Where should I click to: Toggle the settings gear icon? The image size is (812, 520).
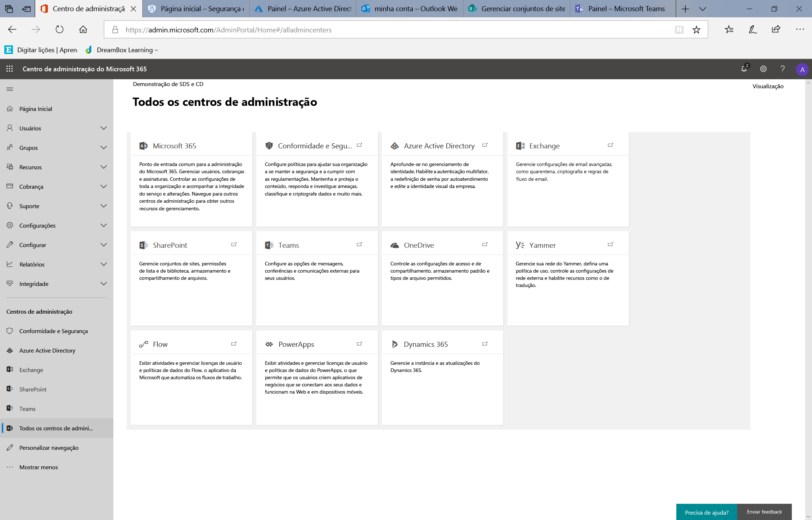[x=763, y=69]
